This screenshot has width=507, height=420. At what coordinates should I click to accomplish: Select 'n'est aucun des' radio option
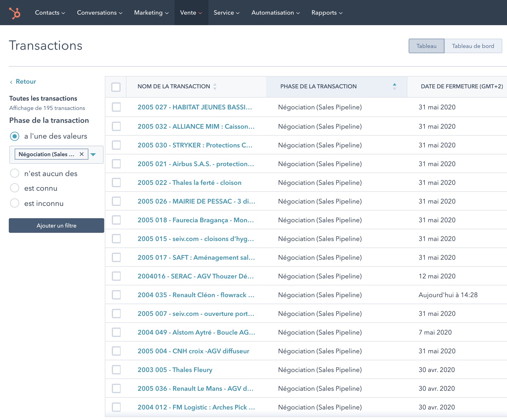point(15,173)
